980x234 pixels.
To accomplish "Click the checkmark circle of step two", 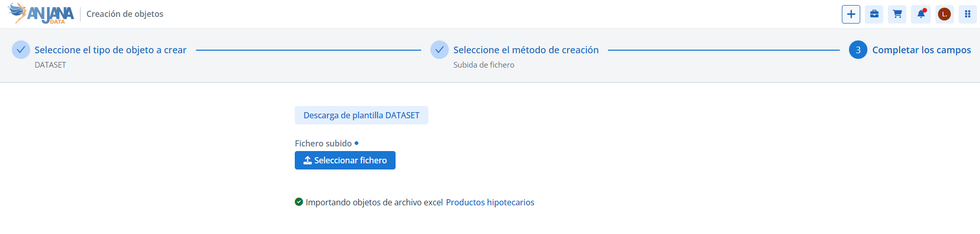I will coord(440,50).
